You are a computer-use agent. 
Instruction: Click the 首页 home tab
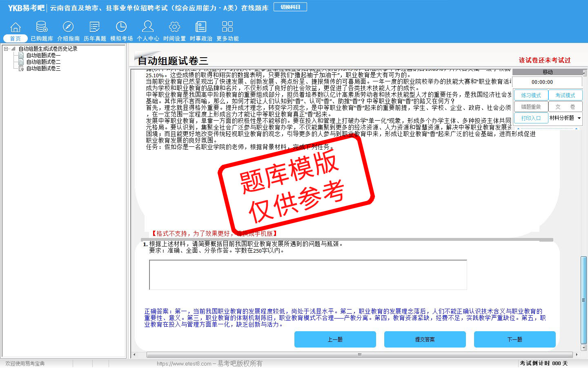click(16, 38)
